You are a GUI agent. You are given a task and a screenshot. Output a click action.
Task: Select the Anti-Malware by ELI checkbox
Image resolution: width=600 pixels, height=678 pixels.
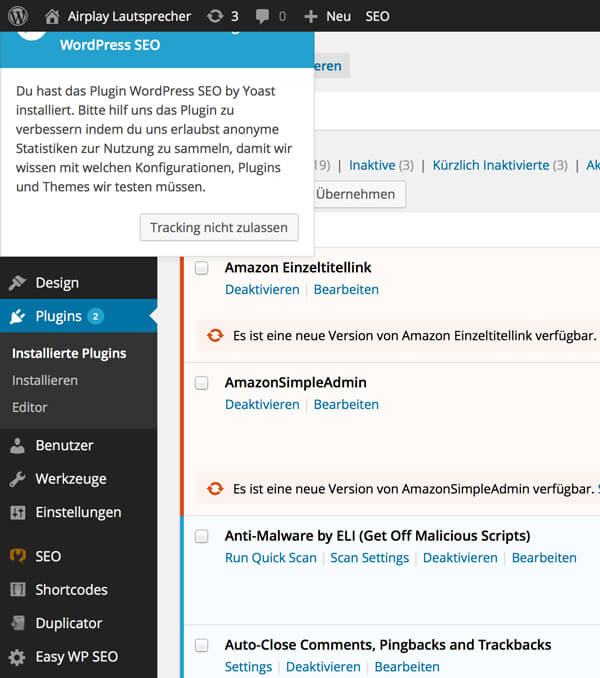tap(201, 537)
